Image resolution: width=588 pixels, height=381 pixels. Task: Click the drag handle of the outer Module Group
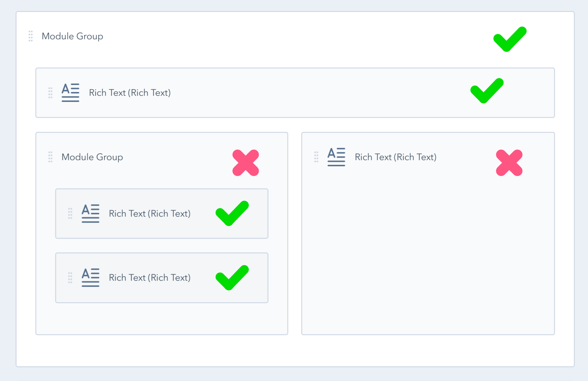pyautogui.click(x=30, y=36)
